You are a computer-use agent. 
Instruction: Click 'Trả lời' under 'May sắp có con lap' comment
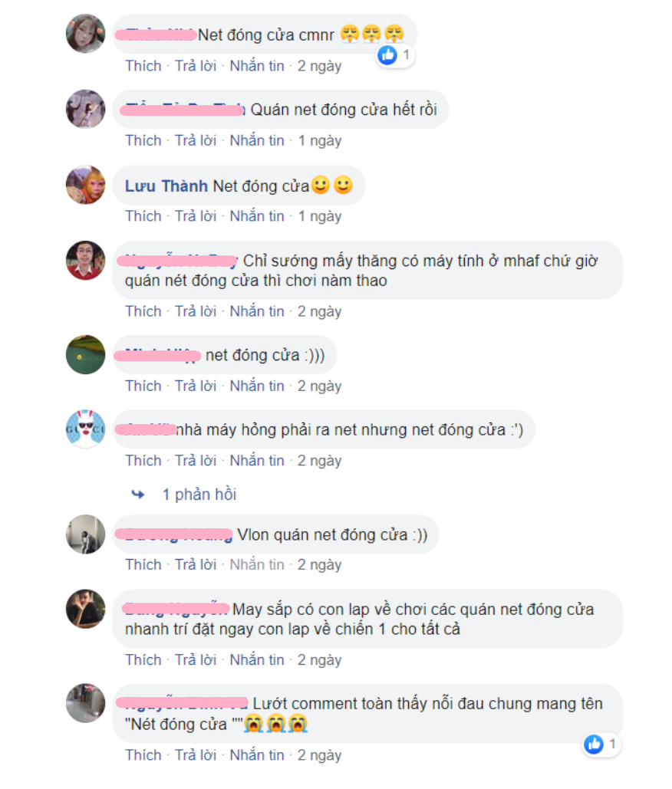coord(196,659)
